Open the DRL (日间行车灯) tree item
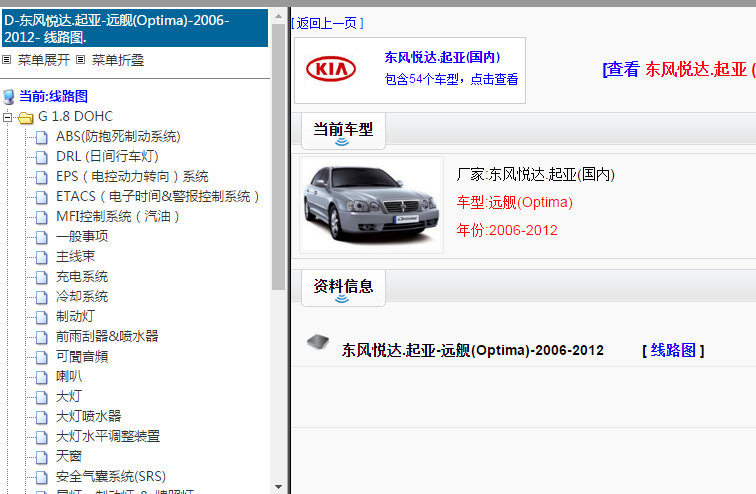Image resolution: width=756 pixels, height=494 pixels. pyautogui.click(x=107, y=156)
